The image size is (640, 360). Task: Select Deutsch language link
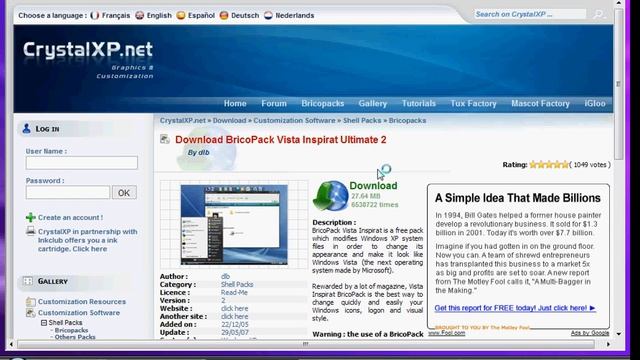(245, 16)
